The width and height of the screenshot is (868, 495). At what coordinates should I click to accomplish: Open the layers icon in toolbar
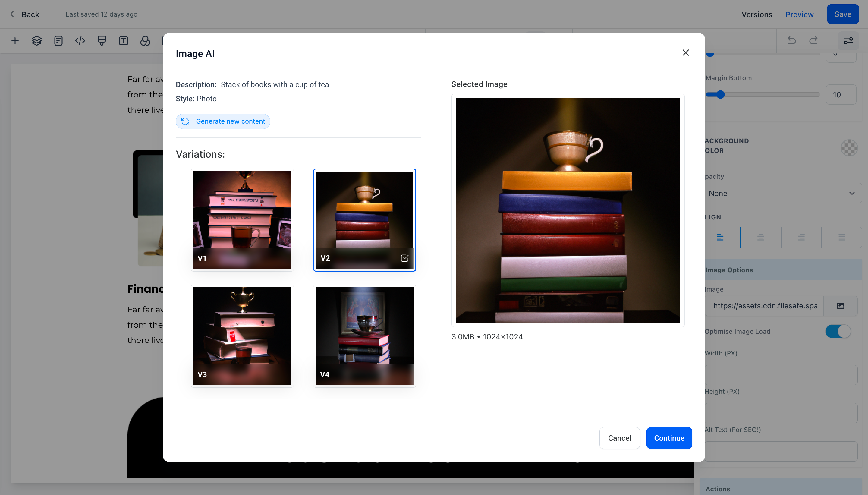[37, 41]
